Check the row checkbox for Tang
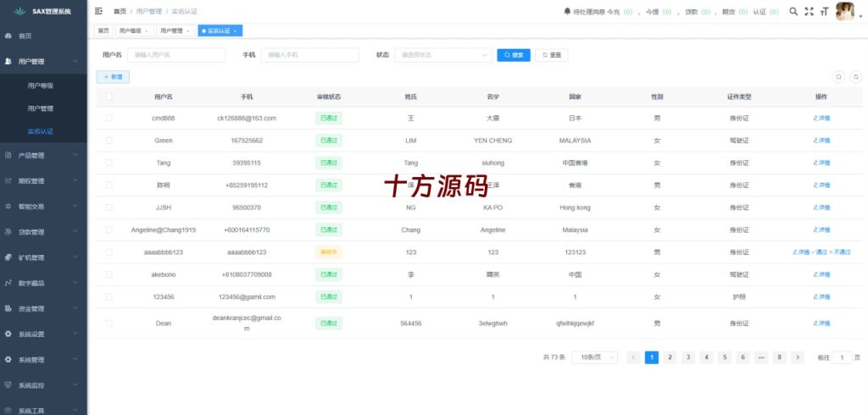 tap(109, 163)
